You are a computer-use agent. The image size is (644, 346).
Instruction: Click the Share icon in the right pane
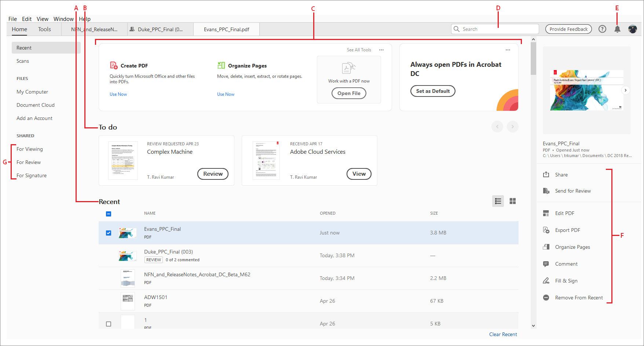[x=546, y=175]
